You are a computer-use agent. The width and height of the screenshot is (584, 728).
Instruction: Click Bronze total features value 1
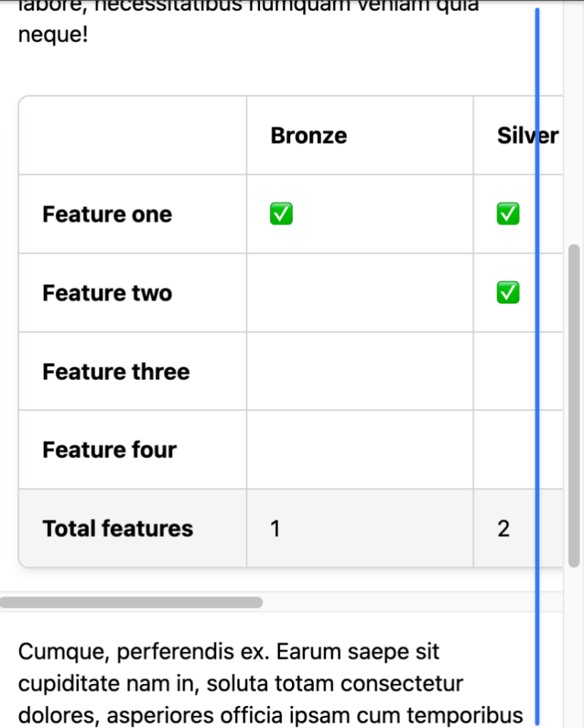275,529
